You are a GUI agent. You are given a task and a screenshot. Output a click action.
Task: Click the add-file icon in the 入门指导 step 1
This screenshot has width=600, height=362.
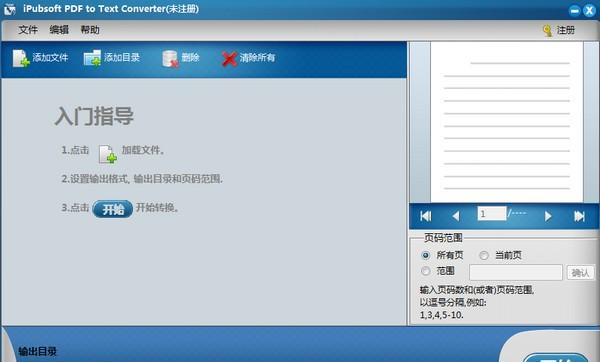(x=108, y=154)
